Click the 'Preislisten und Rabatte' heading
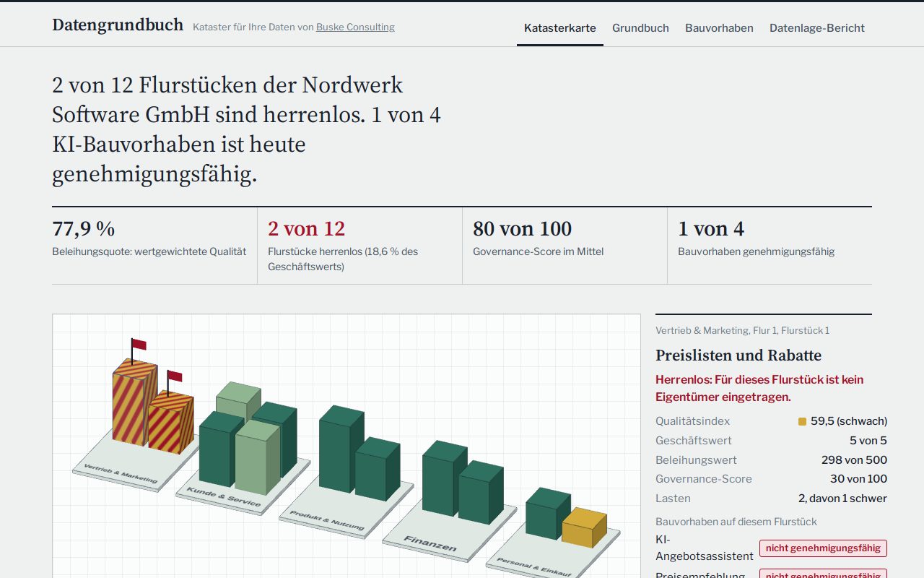This screenshot has width=924, height=578. click(738, 355)
